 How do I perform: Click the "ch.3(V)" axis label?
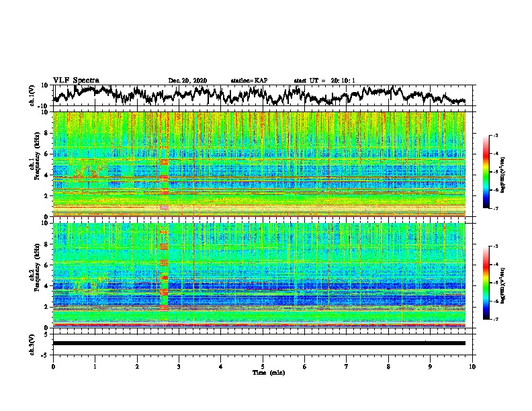pos(32,345)
